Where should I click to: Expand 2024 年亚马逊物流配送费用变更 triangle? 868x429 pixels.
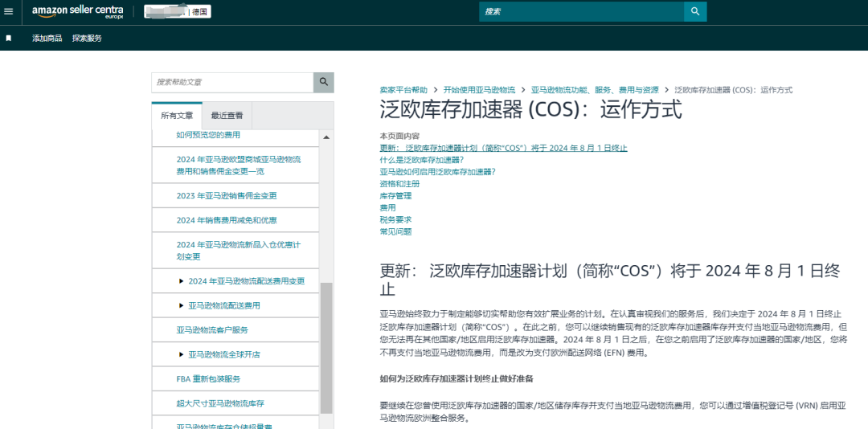[x=181, y=281]
